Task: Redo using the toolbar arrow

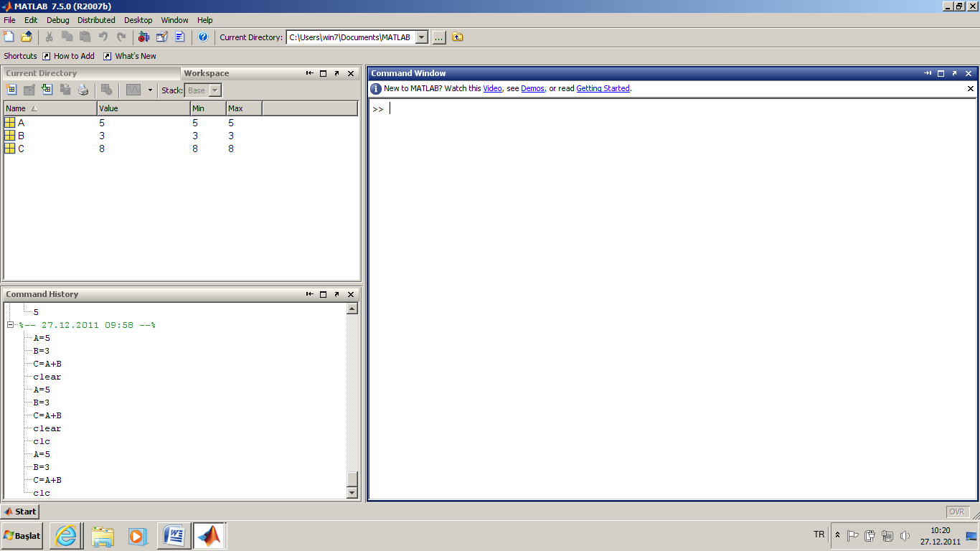Action: pyautogui.click(x=121, y=37)
